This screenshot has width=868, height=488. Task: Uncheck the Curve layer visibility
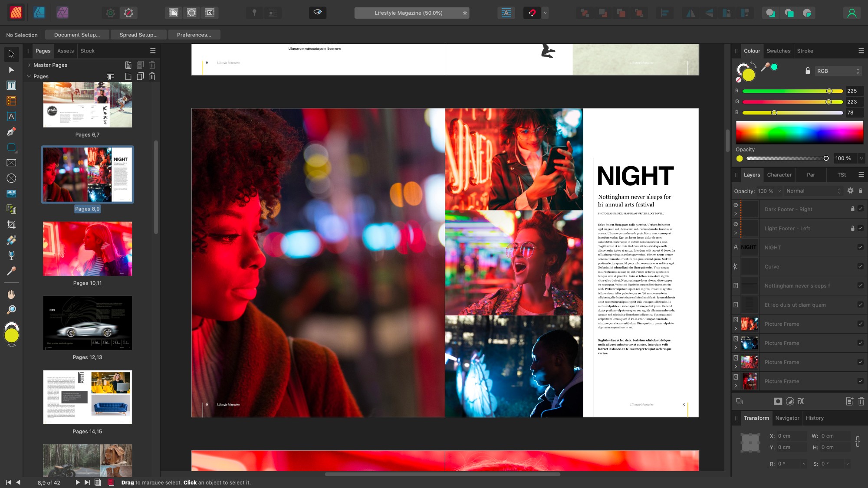[x=861, y=267]
